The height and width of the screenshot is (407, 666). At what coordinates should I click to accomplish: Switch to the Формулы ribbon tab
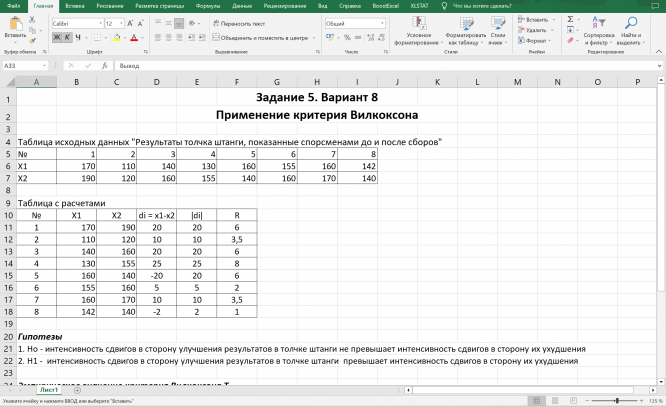click(x=209, y=6)
